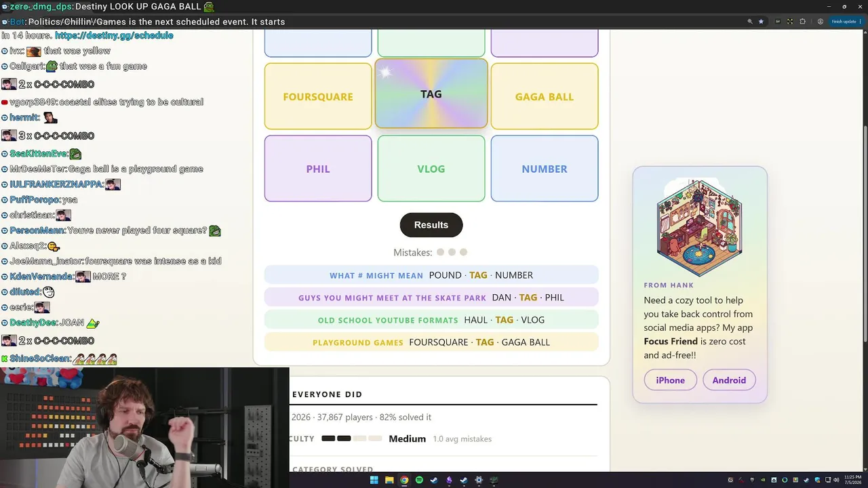Click username IULFRANKERZNAPPA in chat
The width and height of the screenshot is (868, 488).
click(56, 184)
